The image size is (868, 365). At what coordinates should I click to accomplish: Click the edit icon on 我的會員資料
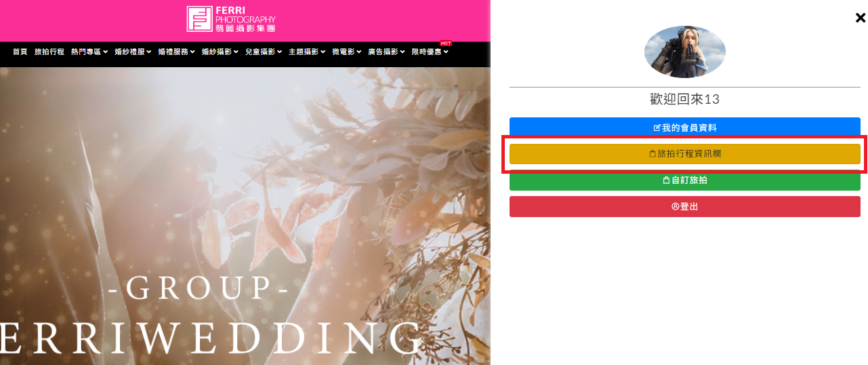(657, 128)
